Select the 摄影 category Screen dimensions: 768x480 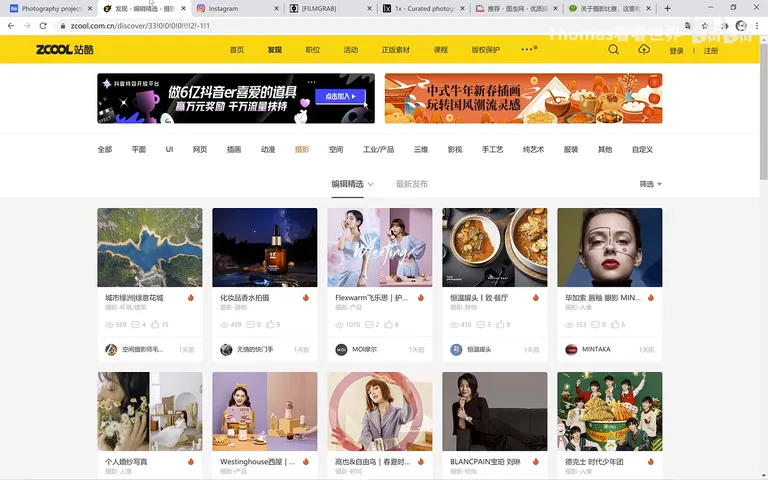tap(302, 149)
